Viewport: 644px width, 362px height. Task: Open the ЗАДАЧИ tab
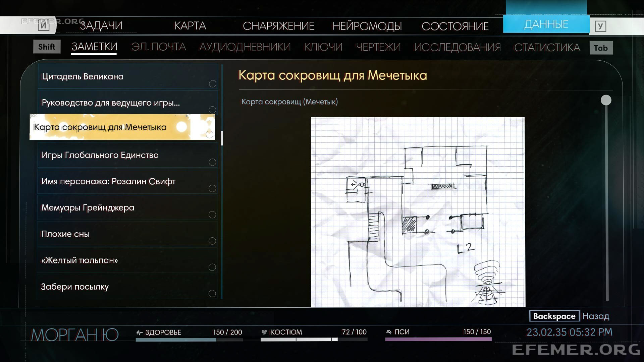coord(101,26)
